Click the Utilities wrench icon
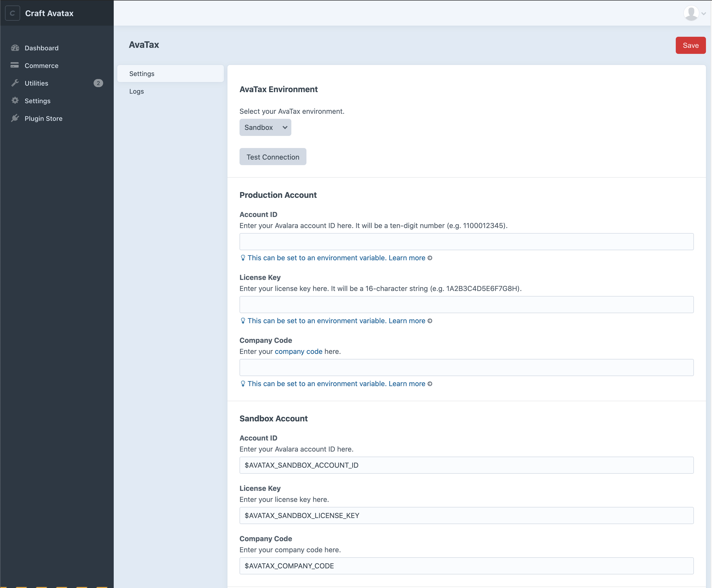 [x=15, y=83]
